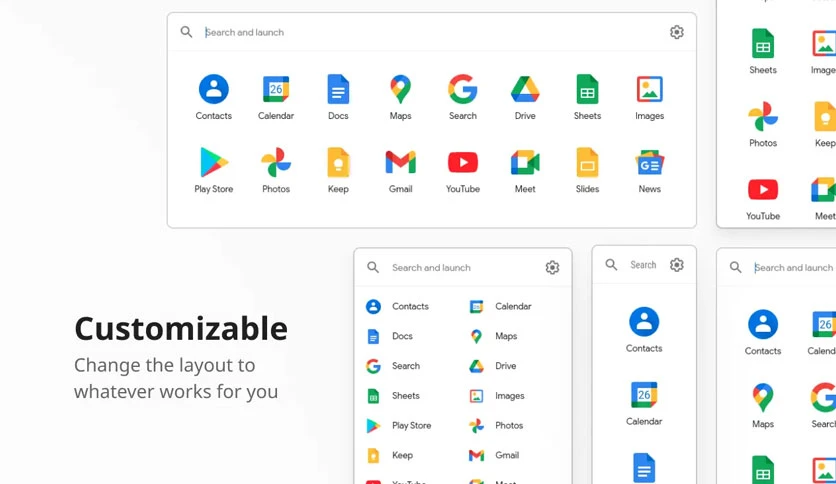Viewport: 836px width, 484px height.
Task: Open Contacts in the narrow single-column panel
Action: pyautogui.click(x=644, y=330)
